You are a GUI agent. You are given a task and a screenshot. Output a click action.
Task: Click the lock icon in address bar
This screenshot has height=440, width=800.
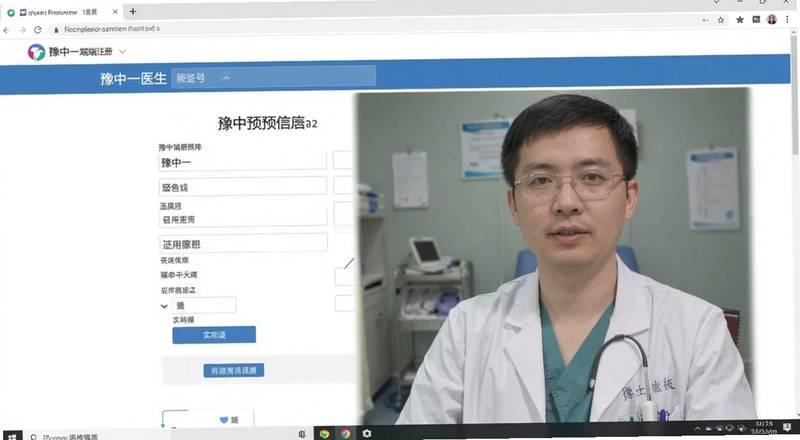56,30
